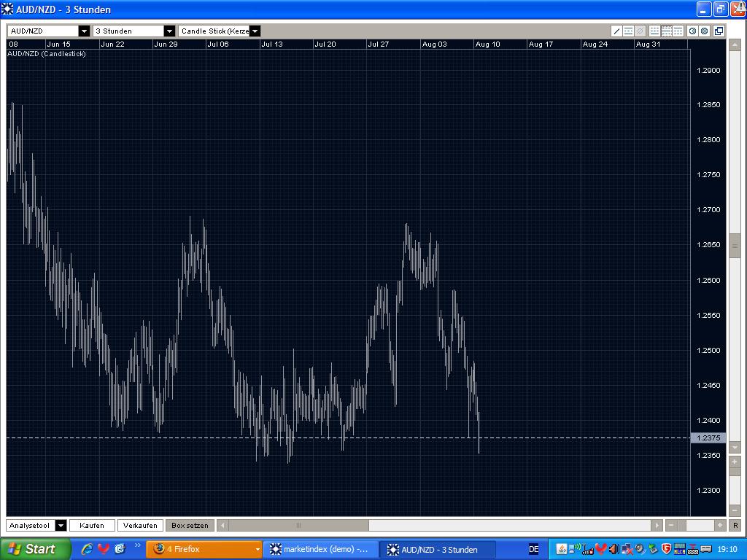747x560 pixels.
Task: Click the disconnected network tray icon
Action: 627,549
